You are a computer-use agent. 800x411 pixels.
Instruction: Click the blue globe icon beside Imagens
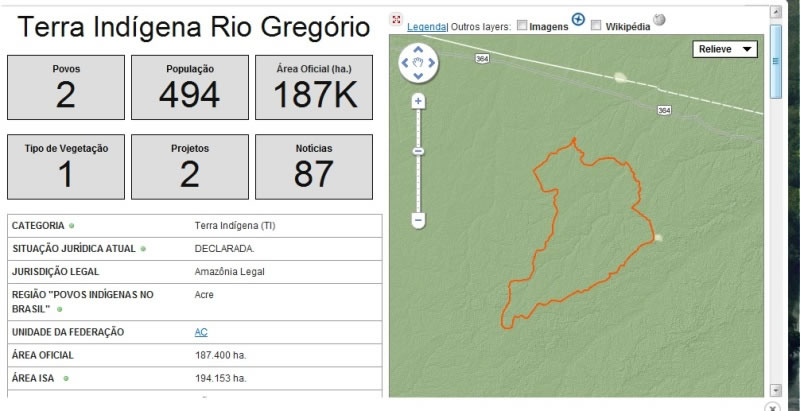tap(577, 19)
